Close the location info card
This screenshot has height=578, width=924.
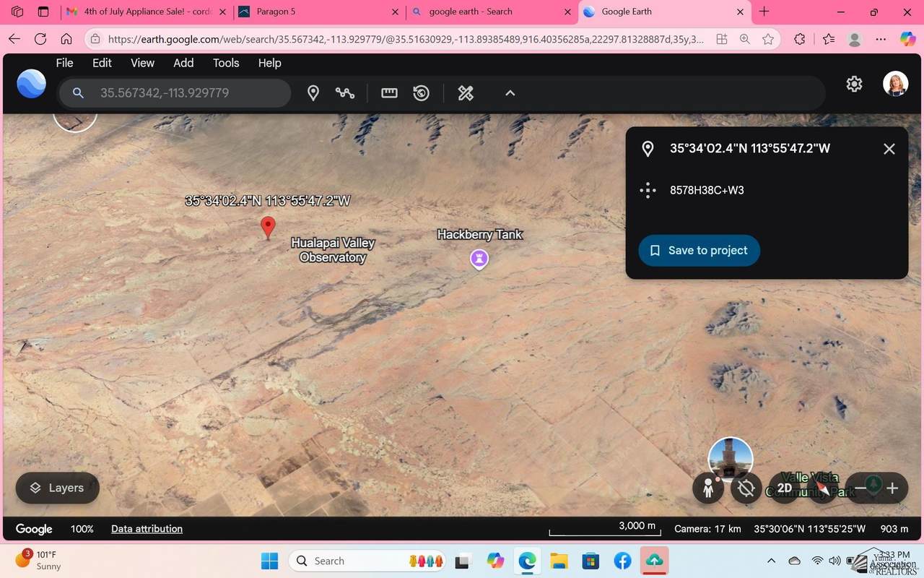point(889,149)
